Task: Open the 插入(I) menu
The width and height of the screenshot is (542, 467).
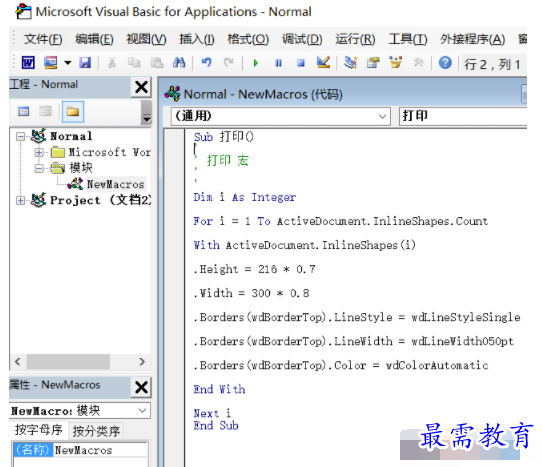Action: [197, 39]
